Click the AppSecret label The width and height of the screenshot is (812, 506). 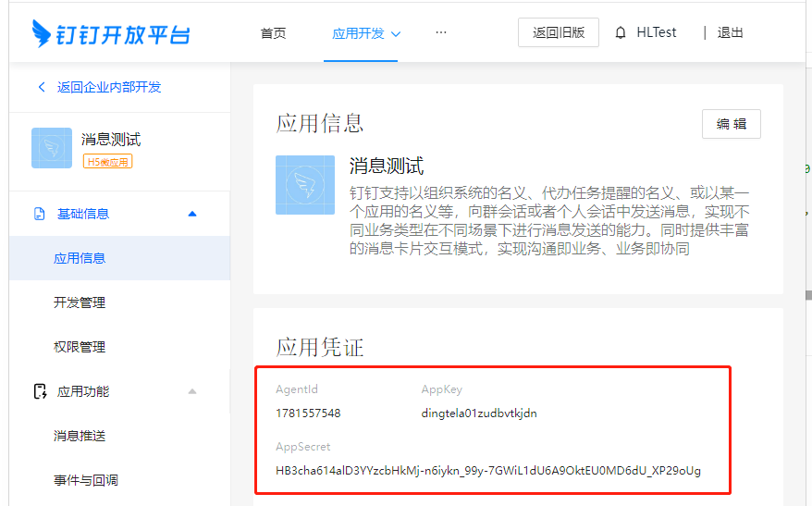pos(303,447)
